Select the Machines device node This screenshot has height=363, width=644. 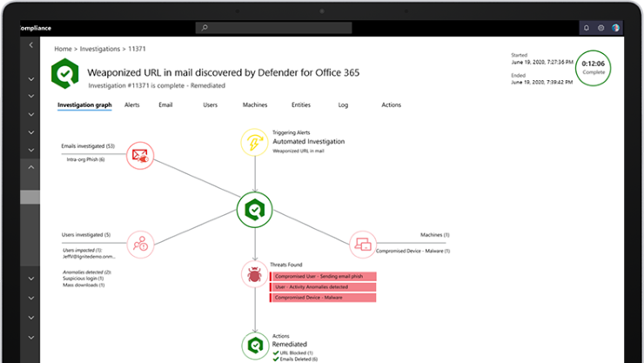[363, 245]
